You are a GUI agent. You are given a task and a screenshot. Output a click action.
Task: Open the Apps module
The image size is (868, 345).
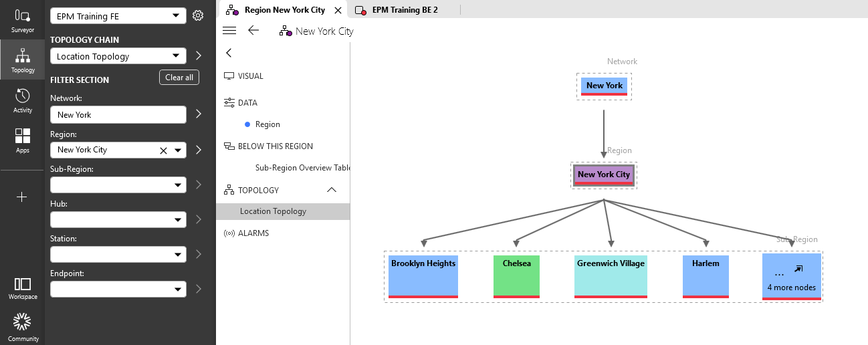coord(22,140)
